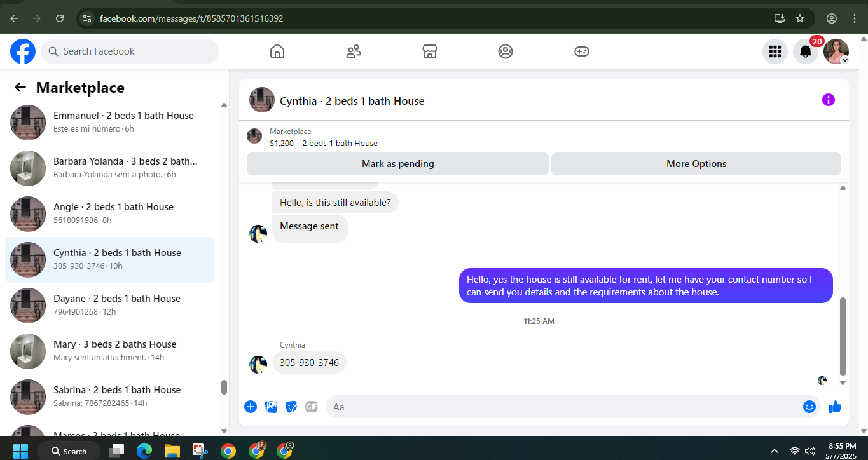Open the Friends icon in top navigation
Screen dimensions: 868x460
(354, 51)
